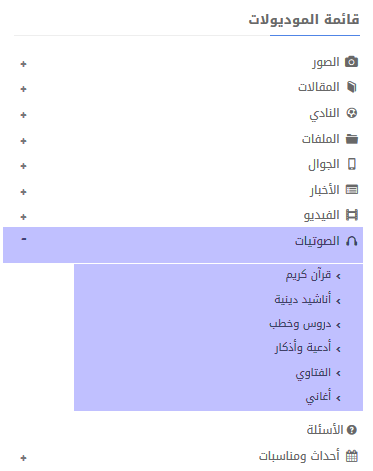Screen dimensions: 373x471
Task: Go to أدعية وأذكار audio category
Action: 303,348
